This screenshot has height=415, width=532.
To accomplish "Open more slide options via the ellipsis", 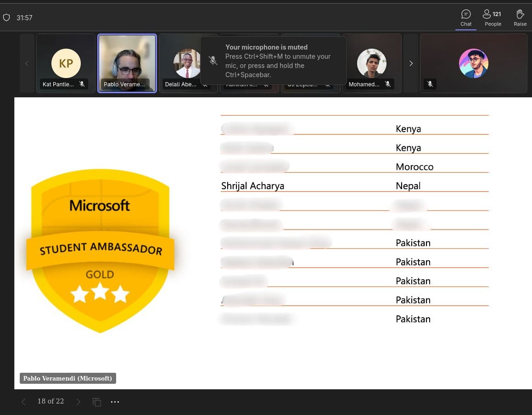I will [x=115, y=401].
